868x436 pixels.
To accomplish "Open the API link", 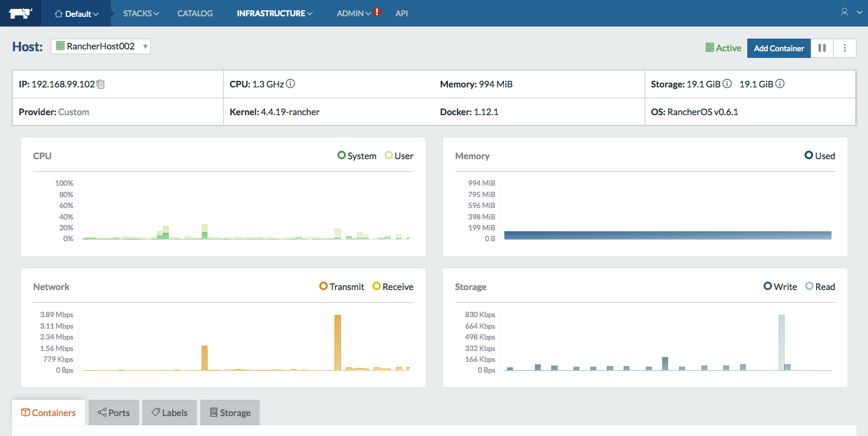I will [401, 13].
